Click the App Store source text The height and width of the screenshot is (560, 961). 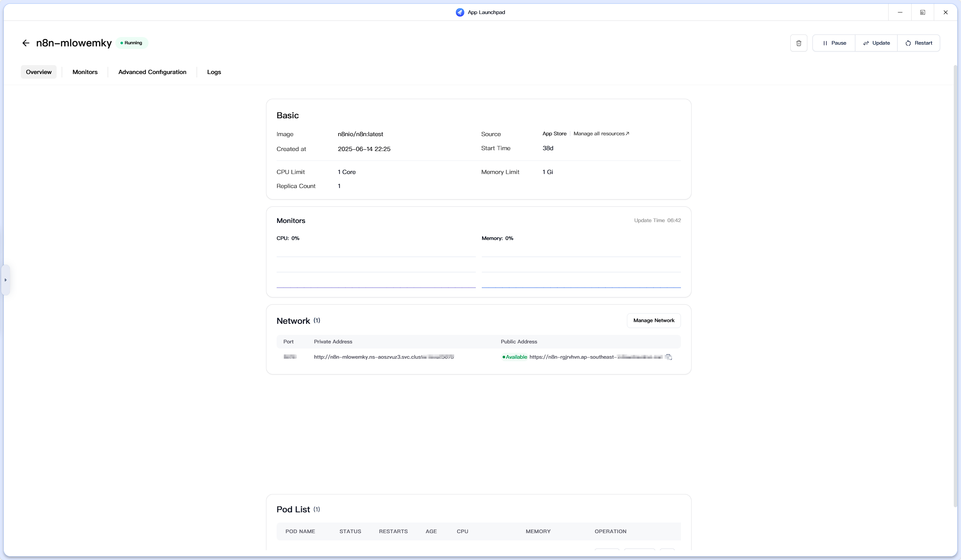[x=554, y=134]
